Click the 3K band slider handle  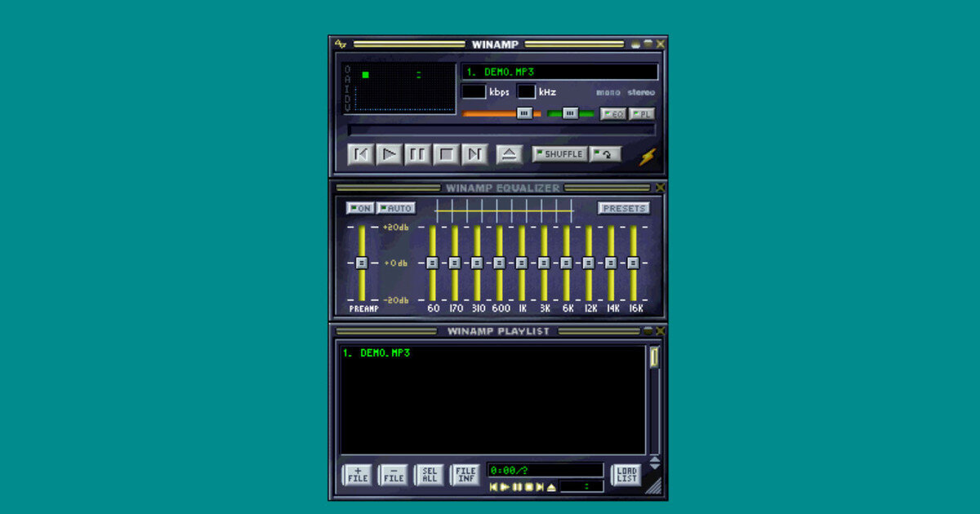(544, 264)
